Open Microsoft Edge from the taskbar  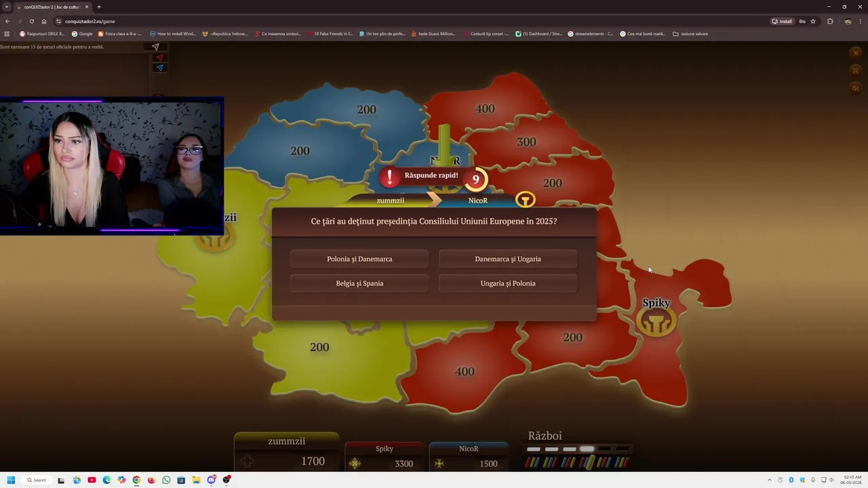(x=106, y=480)
